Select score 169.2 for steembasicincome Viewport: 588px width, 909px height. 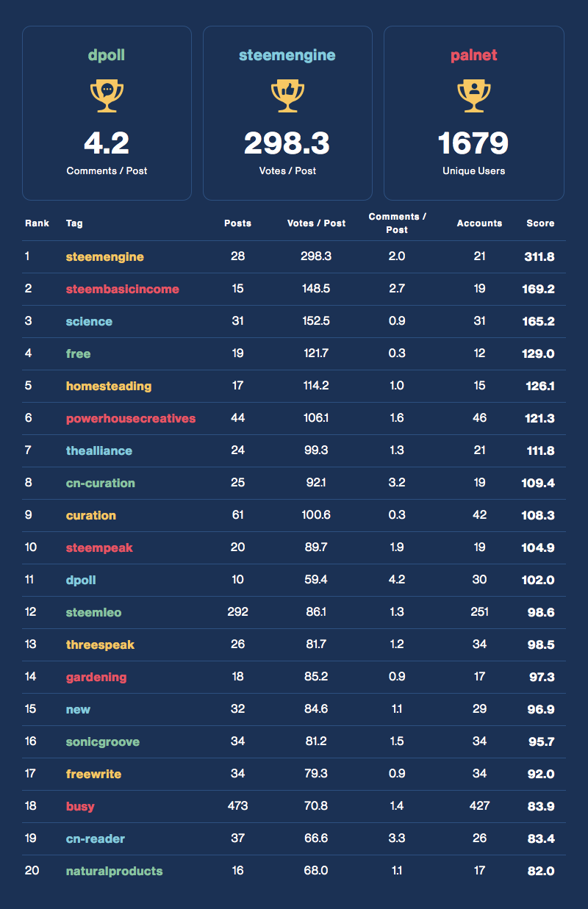pos(539,289)
